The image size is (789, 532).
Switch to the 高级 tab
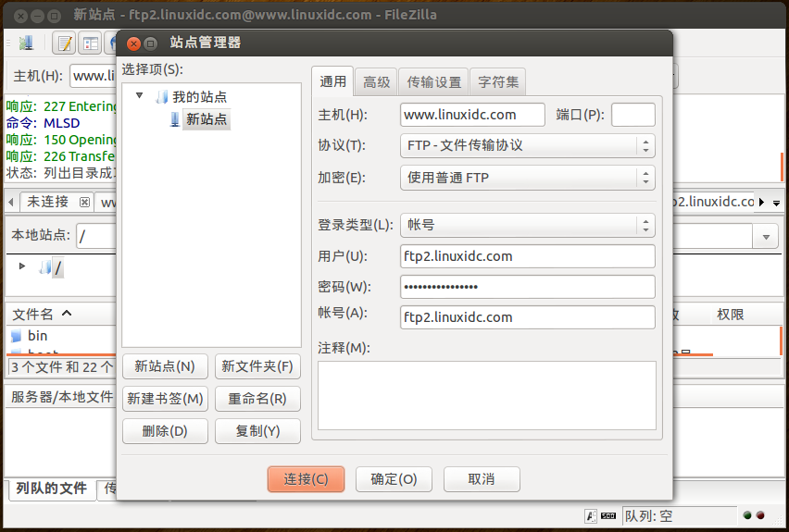(x=376, y=82)
